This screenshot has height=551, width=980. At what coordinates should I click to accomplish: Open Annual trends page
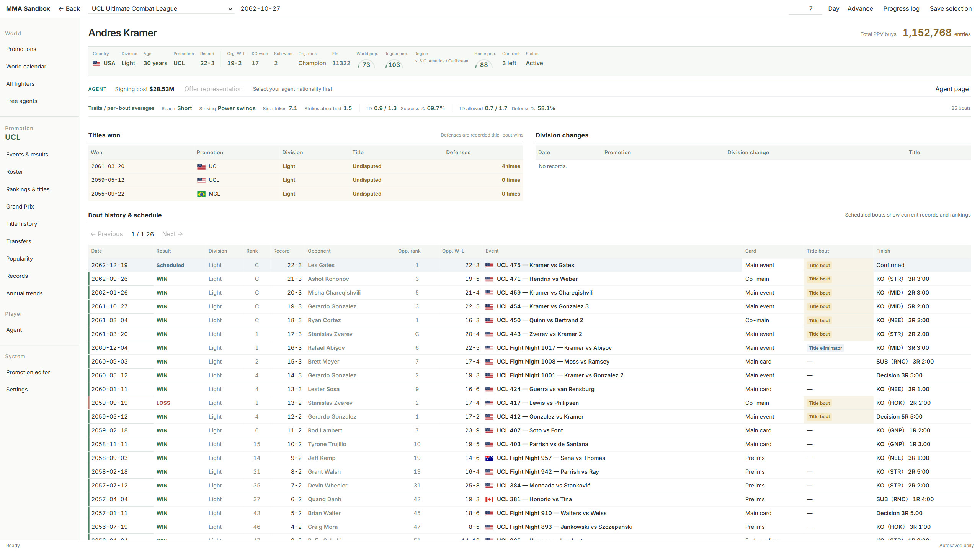point(24,293)
